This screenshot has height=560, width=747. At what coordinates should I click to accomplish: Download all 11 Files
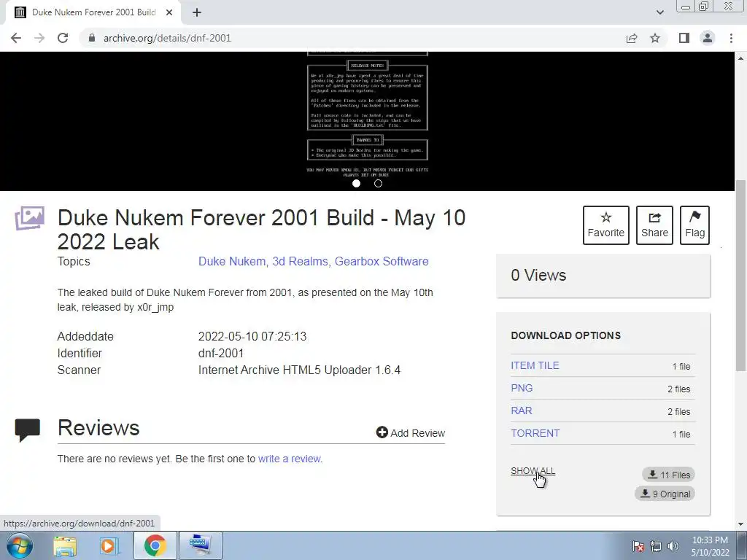[668, 475]
